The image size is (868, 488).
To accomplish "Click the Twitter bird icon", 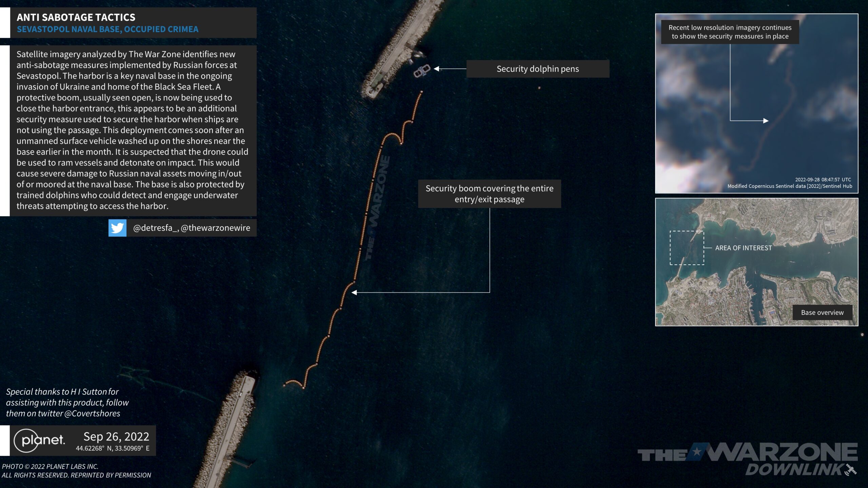I will [x=117, y=228].
